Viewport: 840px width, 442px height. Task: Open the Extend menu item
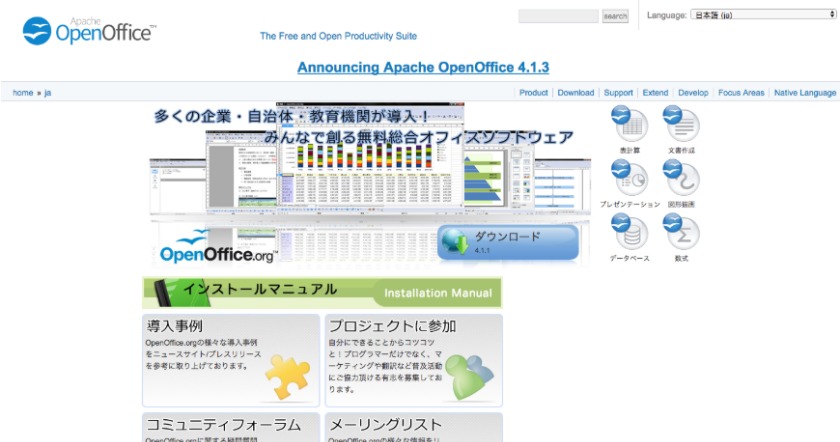click(x=655, y=93)
